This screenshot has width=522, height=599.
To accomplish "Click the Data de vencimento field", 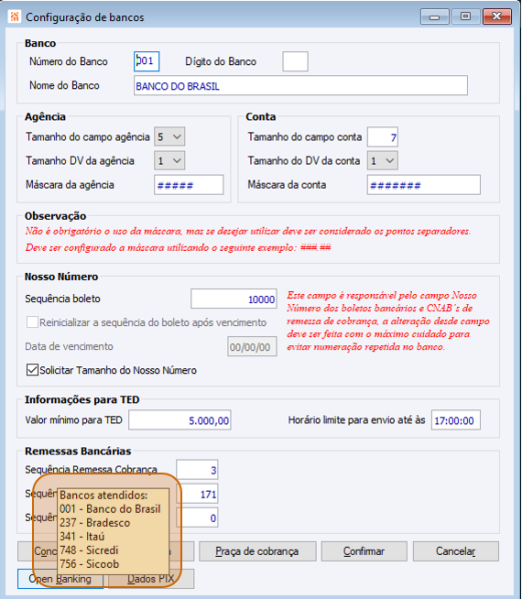I will click(x=252, y=347).
